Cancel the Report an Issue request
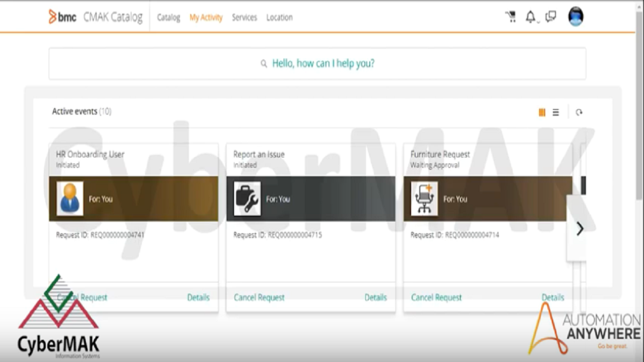Image resolution: width=644 pixels, height=362 pixels. tap(259, 297)
